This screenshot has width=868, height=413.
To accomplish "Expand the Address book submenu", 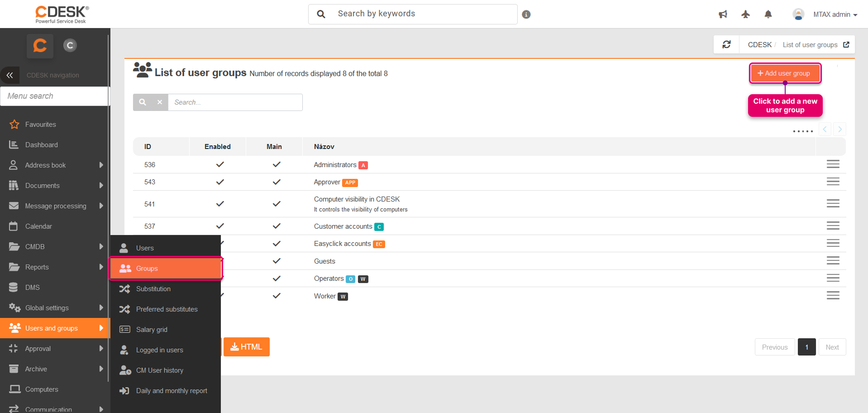I will pyautogui.click(x=101, y=165).
